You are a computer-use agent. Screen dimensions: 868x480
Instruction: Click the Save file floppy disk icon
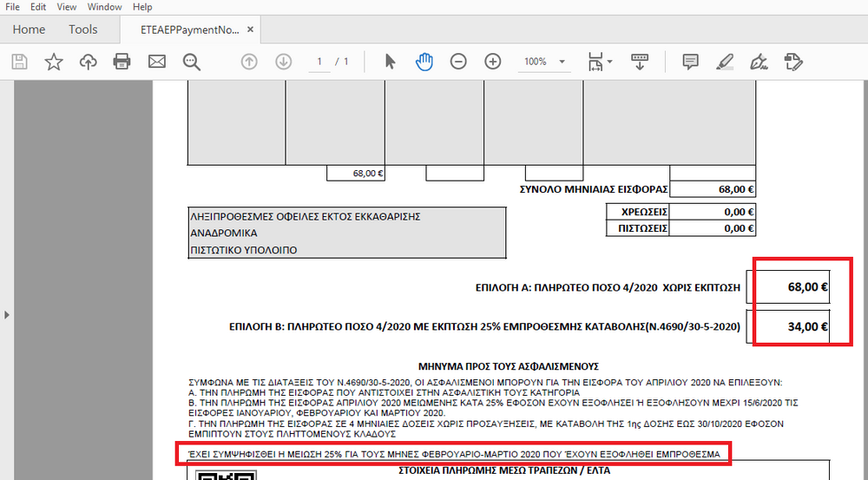[x=19, y=62]
